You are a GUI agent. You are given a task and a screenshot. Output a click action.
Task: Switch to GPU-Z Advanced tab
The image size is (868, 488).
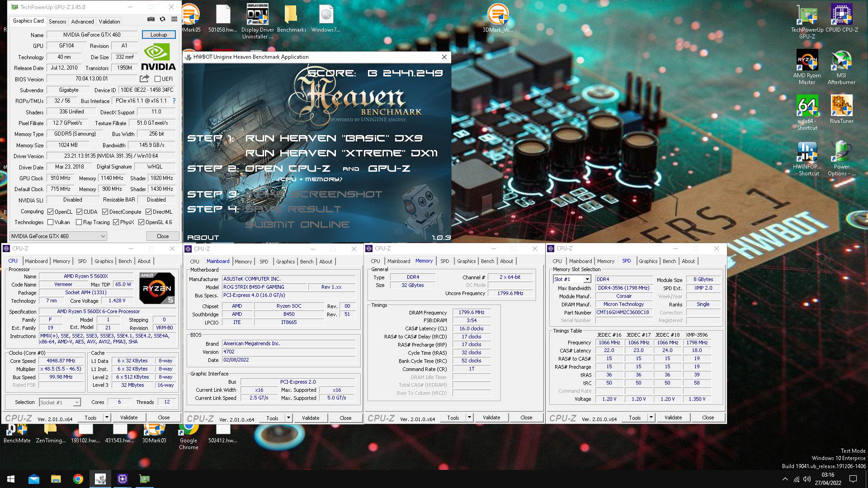tap(82, 21)
